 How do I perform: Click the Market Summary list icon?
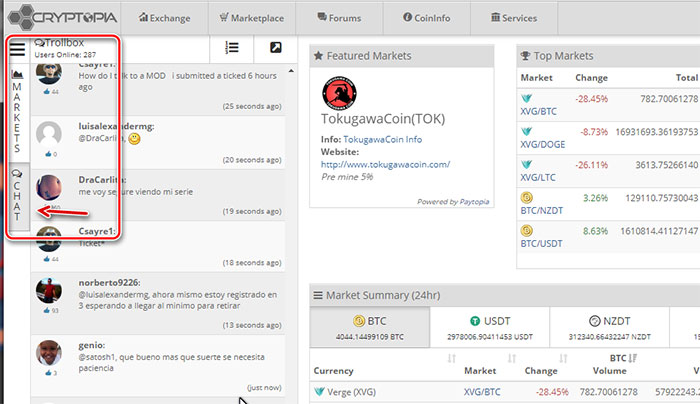[318, 295]
